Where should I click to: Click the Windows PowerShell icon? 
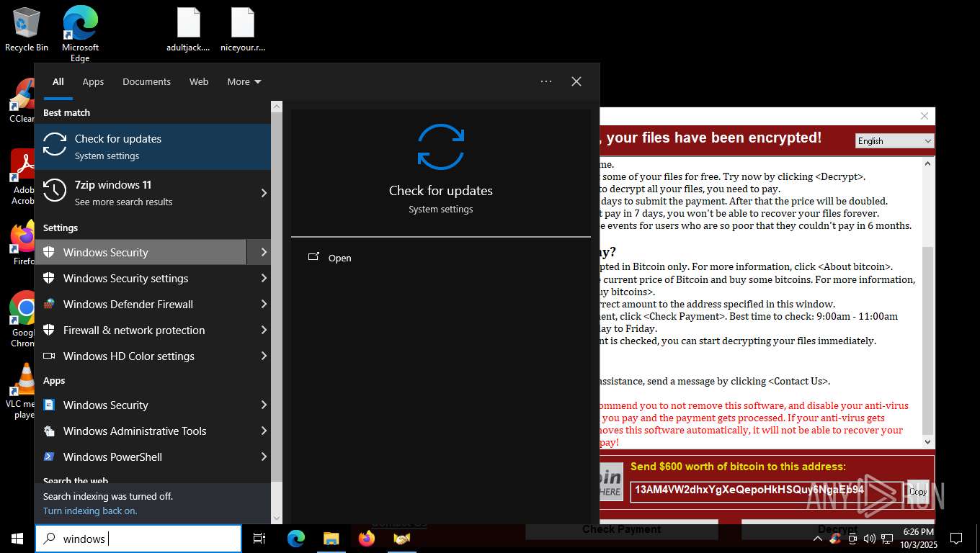[x=49, y=457]
